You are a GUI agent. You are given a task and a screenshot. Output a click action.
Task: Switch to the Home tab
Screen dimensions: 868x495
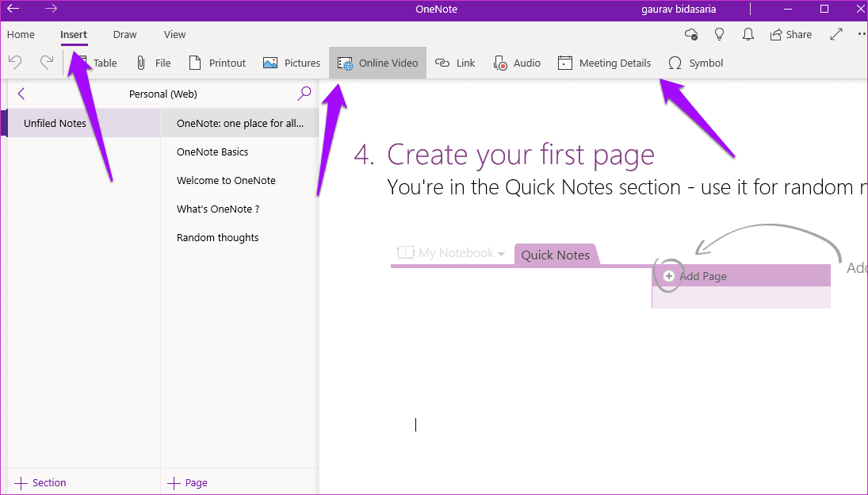tap(21, 34)
